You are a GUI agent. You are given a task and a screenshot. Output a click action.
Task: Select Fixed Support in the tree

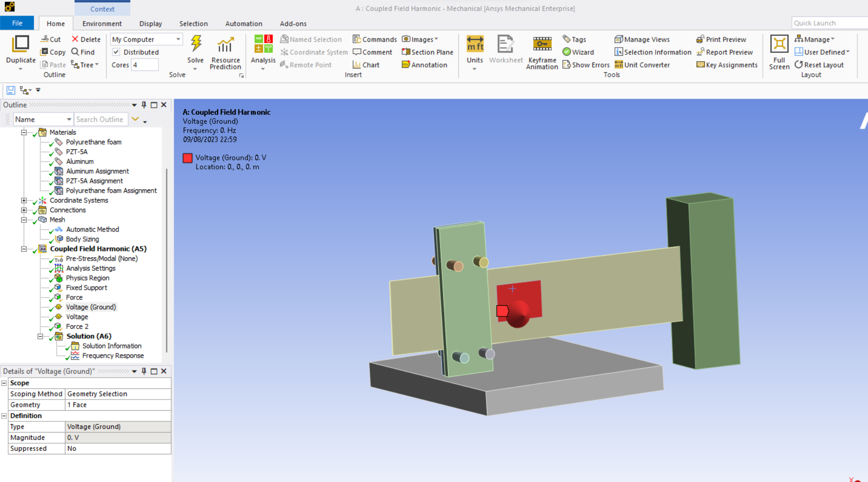(x=86, y=287)
